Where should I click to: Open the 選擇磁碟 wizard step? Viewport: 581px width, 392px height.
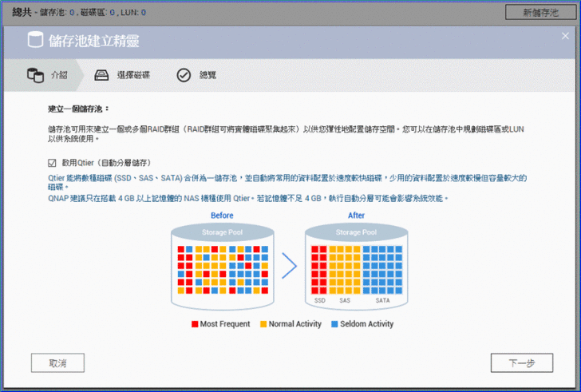(122, 75)
